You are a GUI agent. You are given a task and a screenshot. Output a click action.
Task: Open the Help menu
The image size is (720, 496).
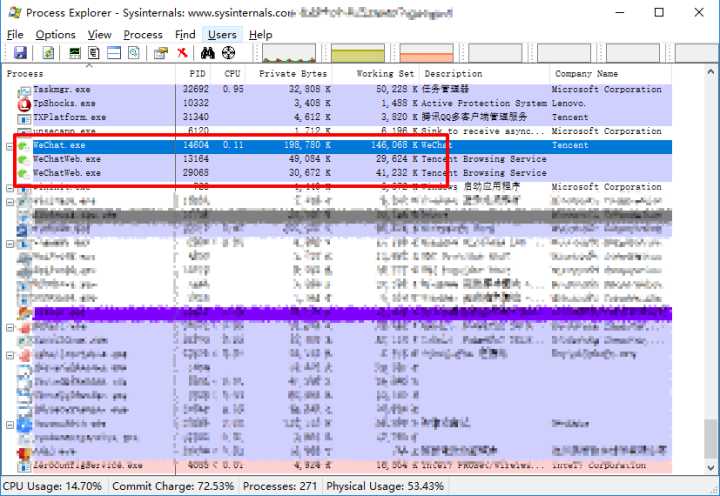point(260,35)
